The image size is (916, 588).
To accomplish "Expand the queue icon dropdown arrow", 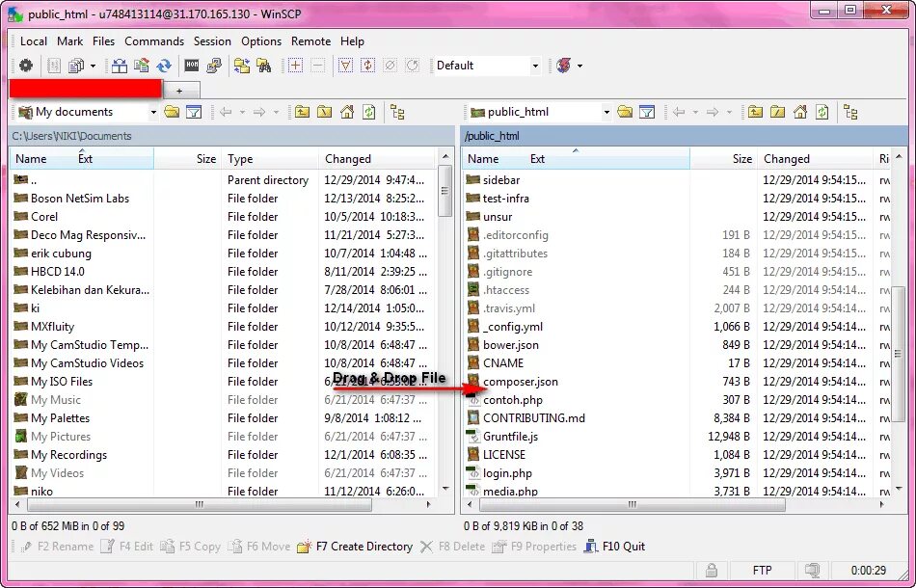I will (x=93, y=66).
